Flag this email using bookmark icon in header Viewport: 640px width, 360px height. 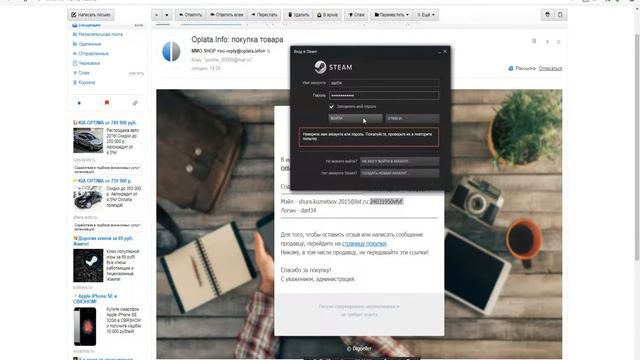pos(534,41)
